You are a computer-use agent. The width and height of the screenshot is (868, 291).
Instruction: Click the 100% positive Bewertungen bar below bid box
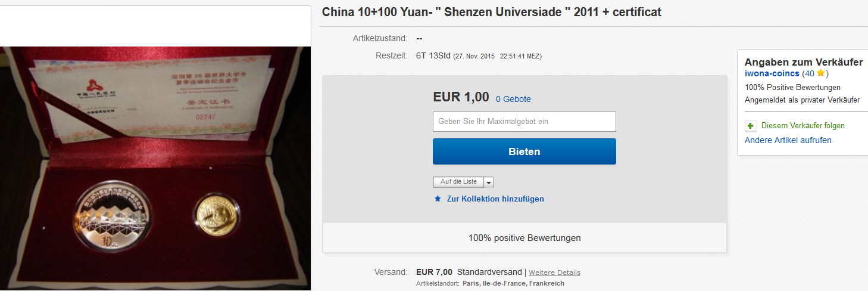(524, 238)
